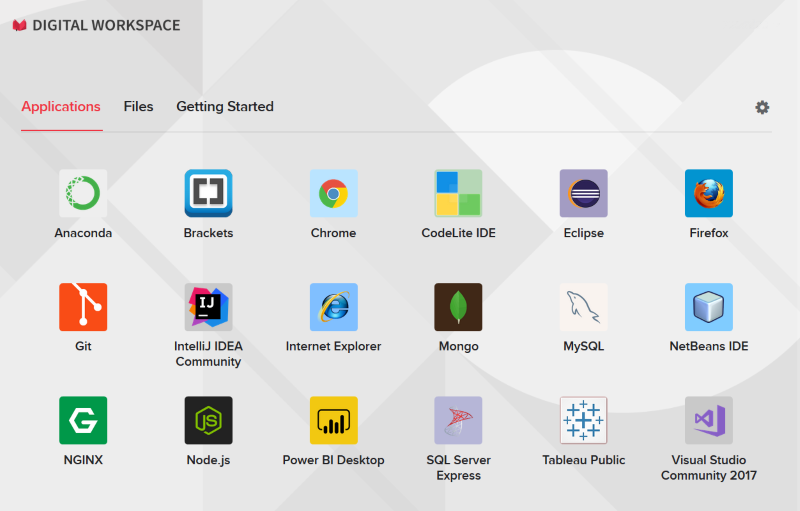Click the "Git" label text
Screen dimensions: 800x511
point(83,346)
